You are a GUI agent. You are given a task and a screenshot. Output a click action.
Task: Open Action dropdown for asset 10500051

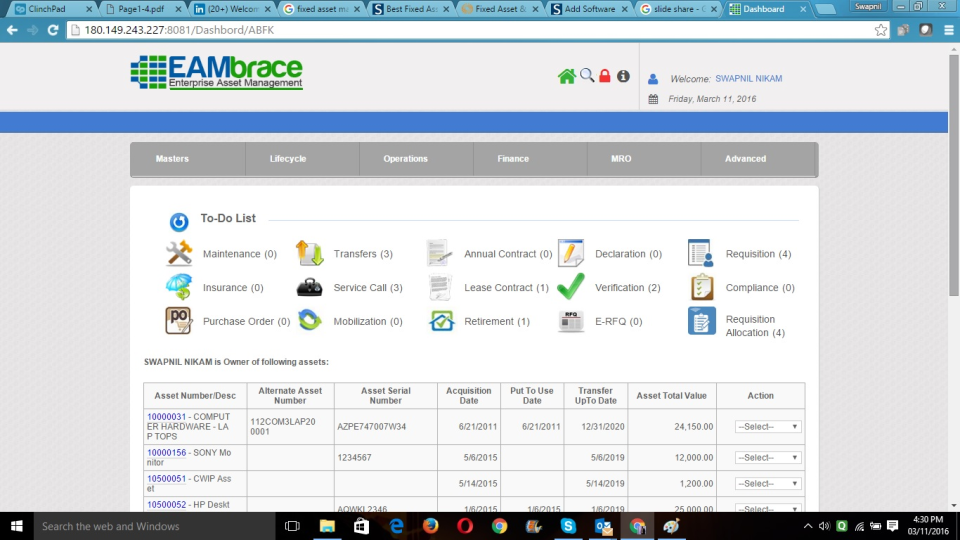[768, 484]
